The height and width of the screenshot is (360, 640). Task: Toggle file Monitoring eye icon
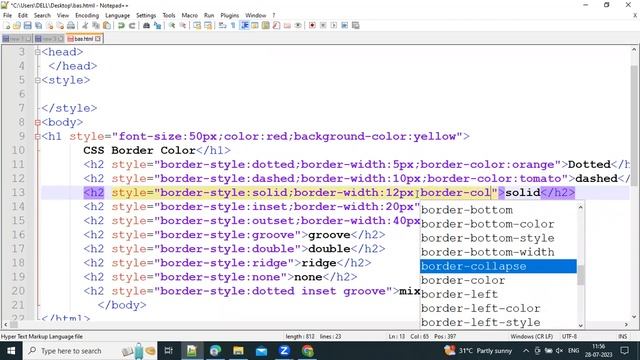(x=298, y=25)
